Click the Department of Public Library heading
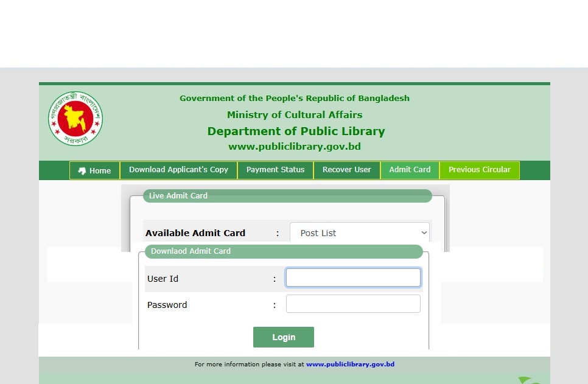Image resolution: width=588 pixels, height=384 pixels. pos(296,131)
